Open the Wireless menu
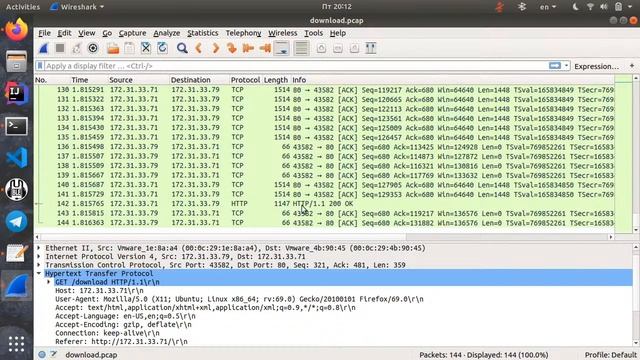This screenshot has width=640, height=360. coord(282,33)
